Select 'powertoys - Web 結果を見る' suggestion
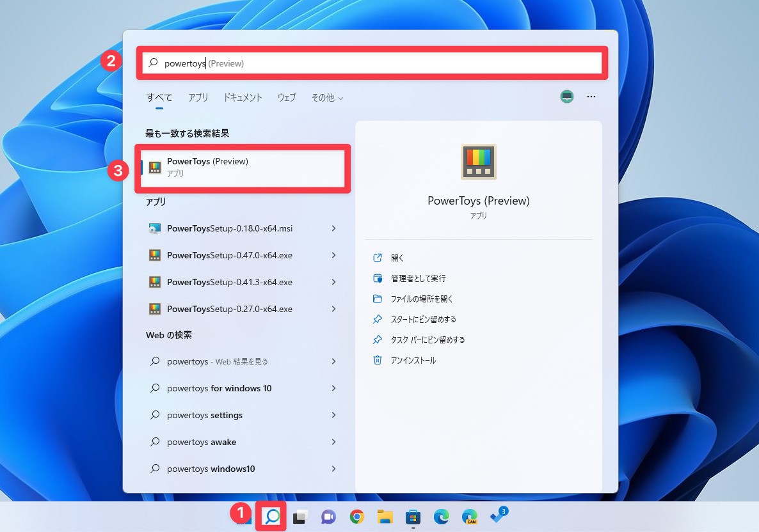Image resolution: width=759 pixels, height=532 pixels. coord(218,361)
